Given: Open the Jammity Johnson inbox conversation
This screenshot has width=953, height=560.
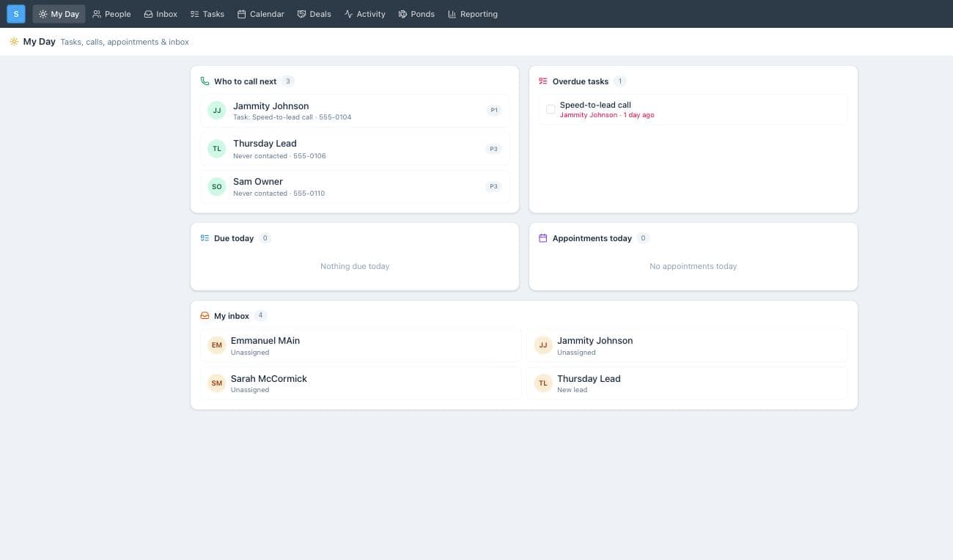Looking at the screenshot, I should [x=687, y=345].
